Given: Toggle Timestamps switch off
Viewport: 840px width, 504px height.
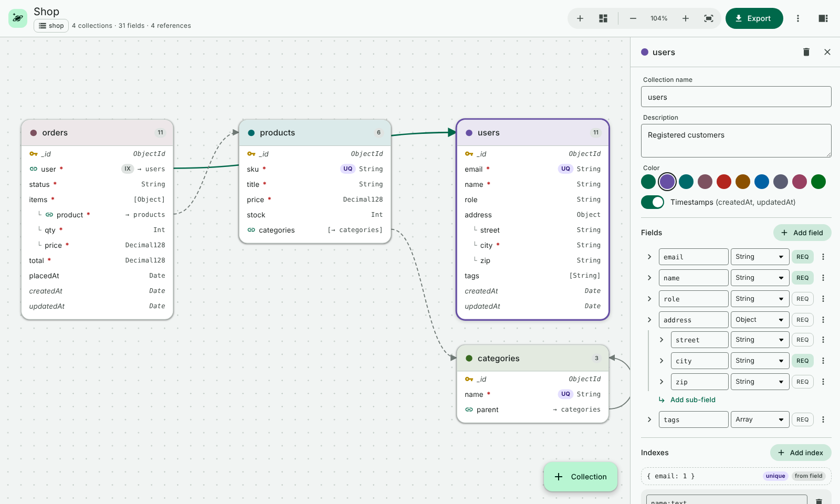Looking at the screenshot, I should [653, 202].
